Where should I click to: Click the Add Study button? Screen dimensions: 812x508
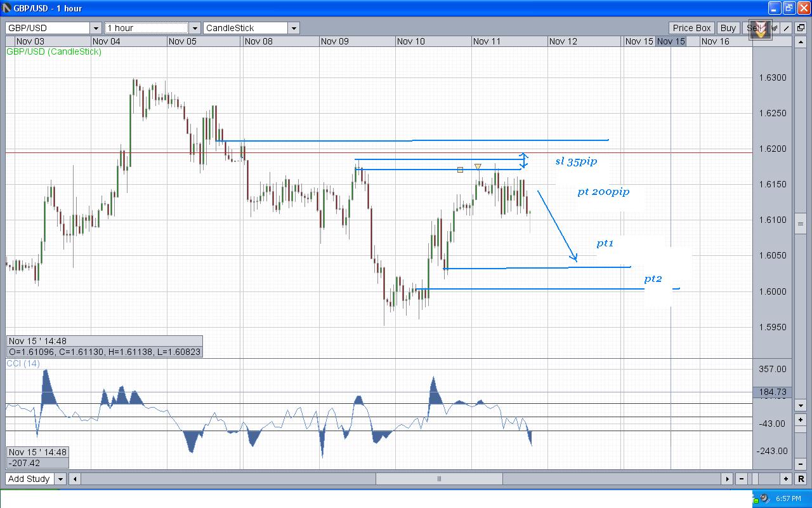(x=30, y=479)
